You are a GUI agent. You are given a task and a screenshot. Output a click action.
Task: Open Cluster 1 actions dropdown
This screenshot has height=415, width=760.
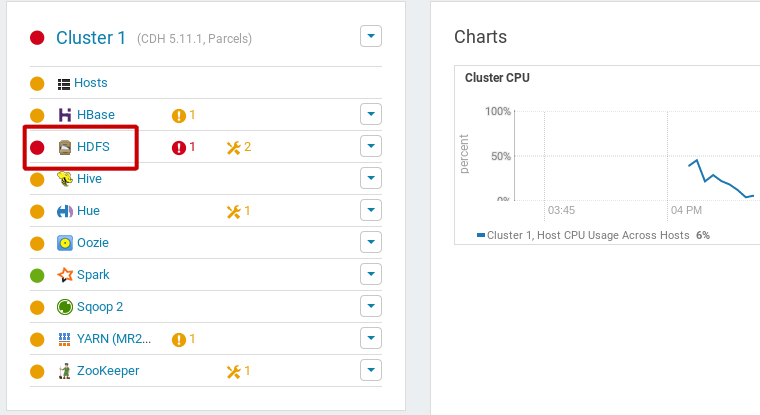[371, 37]
